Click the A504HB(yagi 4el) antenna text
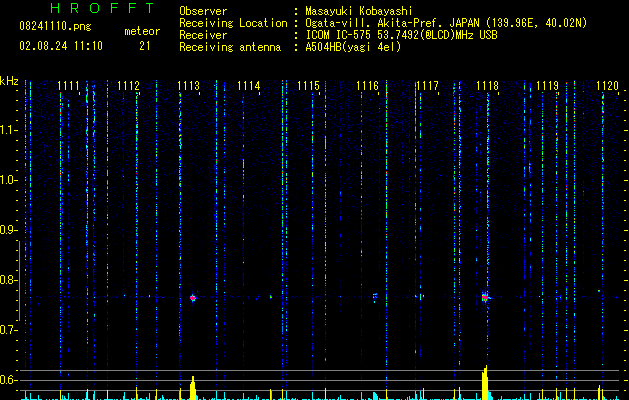Image resolution: width=629 pixels, height=400 pixels. click(x=353, y=47)
